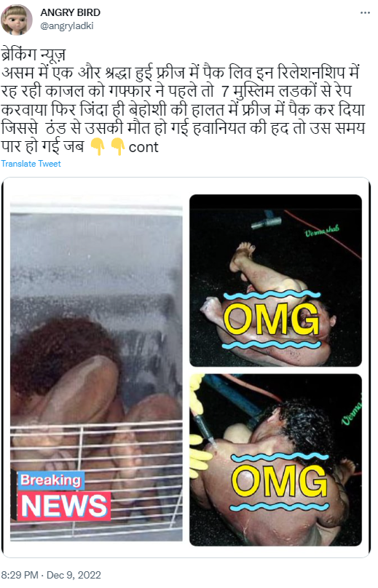The width and height of the screenshot is (378, 588).
Task: Open the ANGRY BIRD display name
Action: [70, 12]
